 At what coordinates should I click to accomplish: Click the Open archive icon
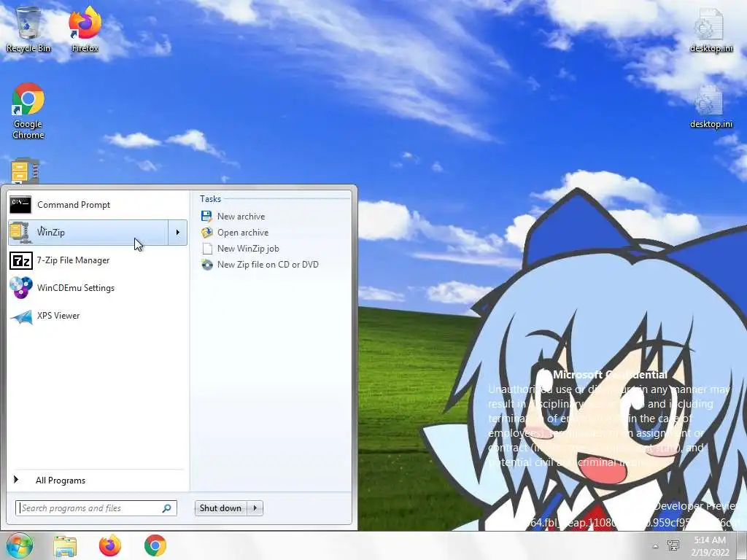coord(206,233)
